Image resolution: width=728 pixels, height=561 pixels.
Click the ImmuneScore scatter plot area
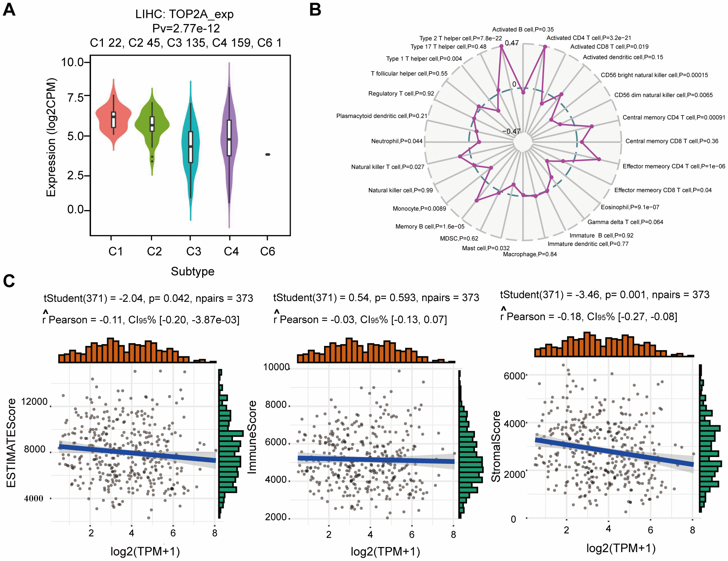(363, 460)
